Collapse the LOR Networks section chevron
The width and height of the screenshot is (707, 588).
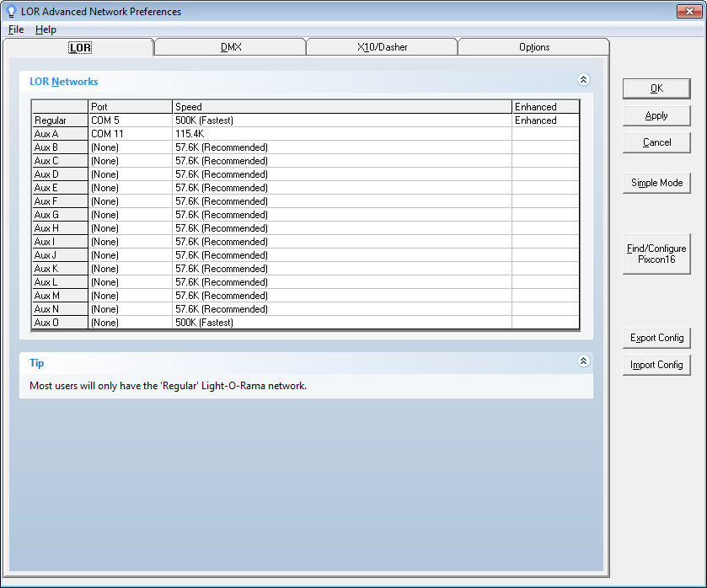point(583,80)
